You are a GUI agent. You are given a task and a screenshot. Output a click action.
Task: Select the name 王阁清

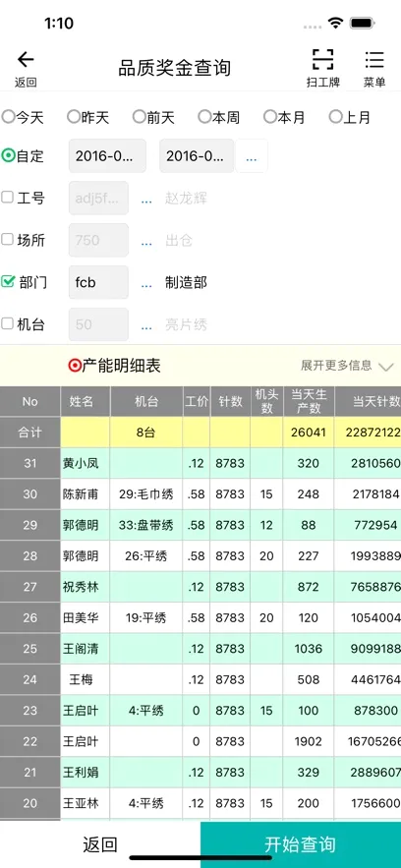coord(81,649)
